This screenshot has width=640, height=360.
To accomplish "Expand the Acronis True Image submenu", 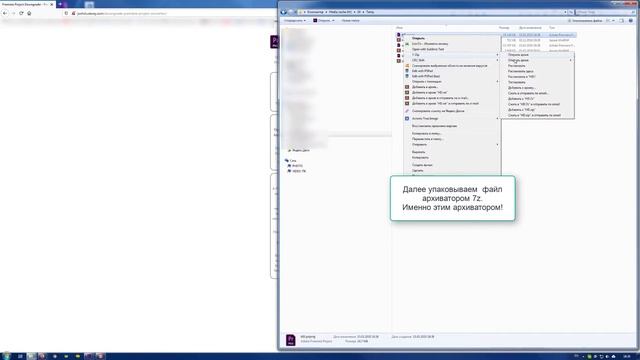I will tap(452, 118).
